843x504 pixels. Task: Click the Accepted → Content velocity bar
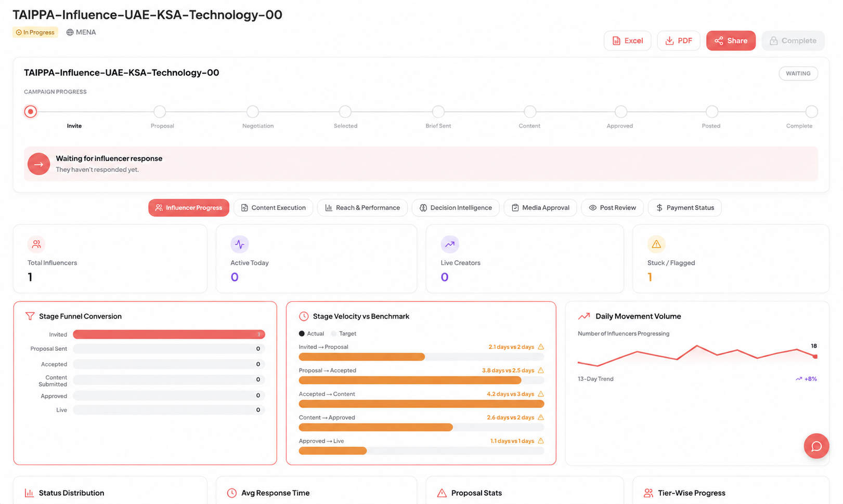[421, 404]
